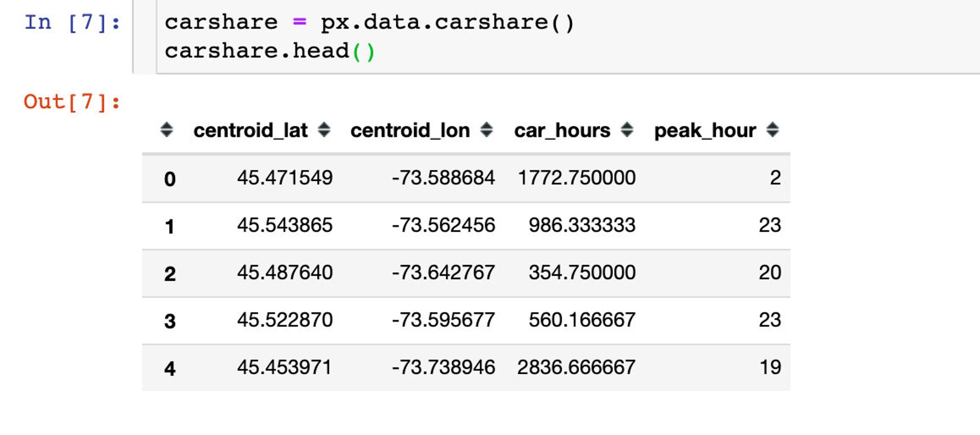
Task: Click the carshare.head() code line
Action: 270,51
